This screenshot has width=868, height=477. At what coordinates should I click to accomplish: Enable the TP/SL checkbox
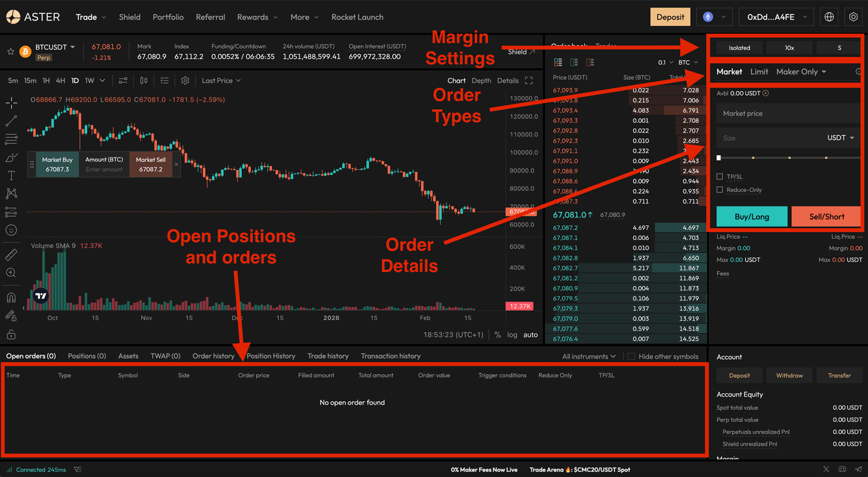click(x=719, y=176)
